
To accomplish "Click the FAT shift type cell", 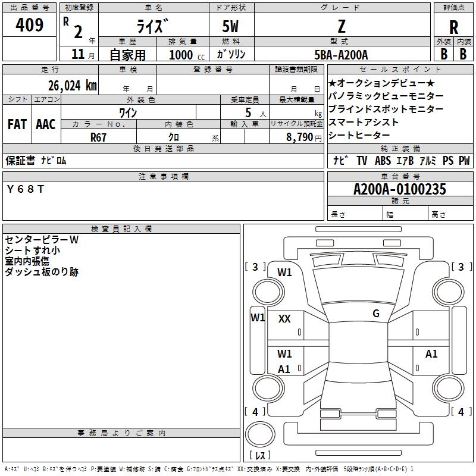I will [x=17, y=124].
